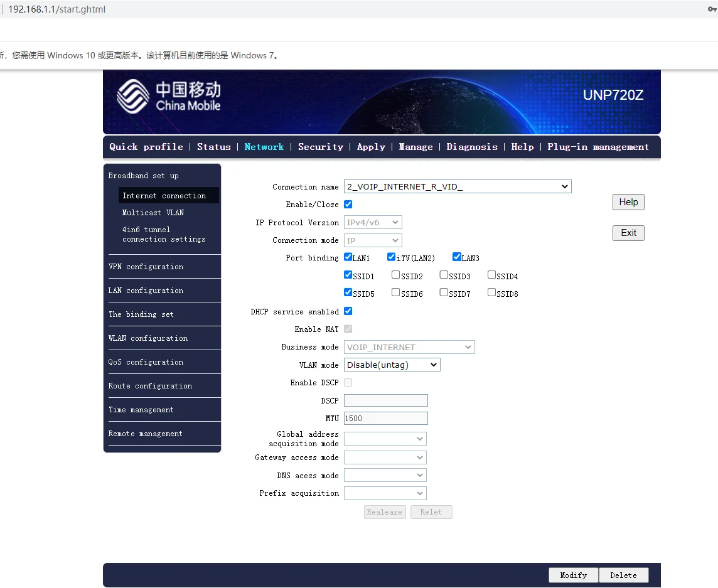
Task: Expand the VLAN mode dropdown
Action: click(392, 365)
